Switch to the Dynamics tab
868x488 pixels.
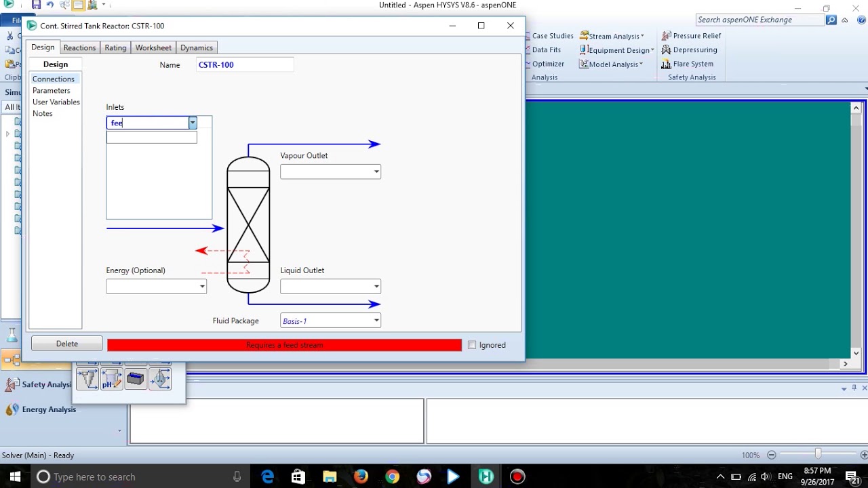coord(197,47)
